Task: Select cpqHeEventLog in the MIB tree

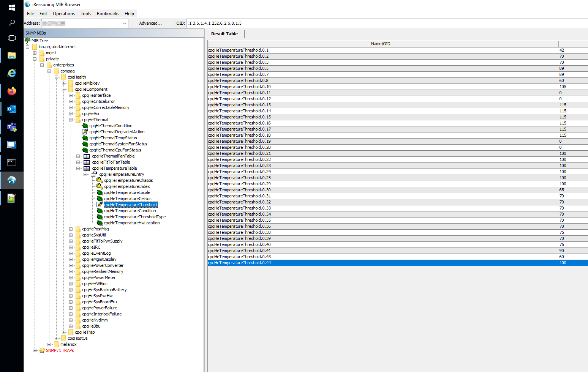Action: tap(96, 253)
